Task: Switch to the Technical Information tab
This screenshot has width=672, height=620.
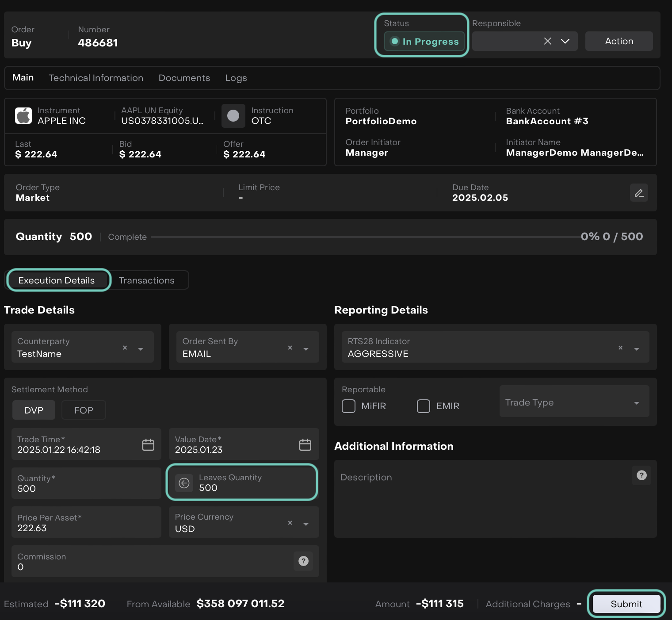Action: (x=96, y=78)
